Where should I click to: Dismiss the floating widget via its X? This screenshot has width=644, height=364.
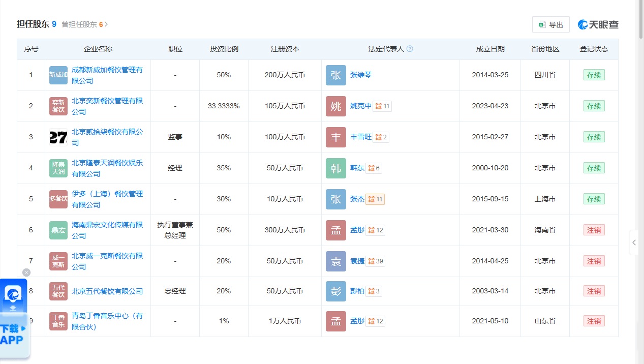[26, 272]
